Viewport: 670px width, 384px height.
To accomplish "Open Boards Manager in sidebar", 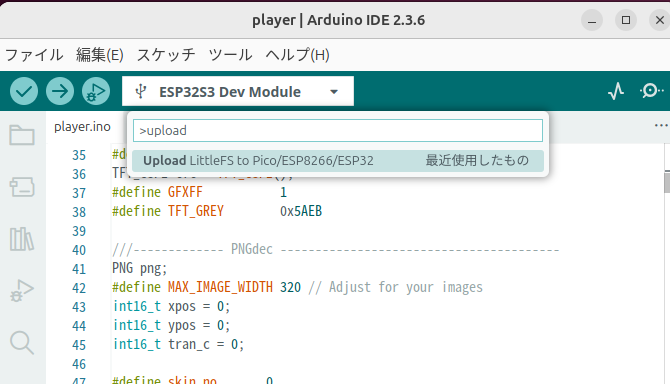I will [22, 187].
